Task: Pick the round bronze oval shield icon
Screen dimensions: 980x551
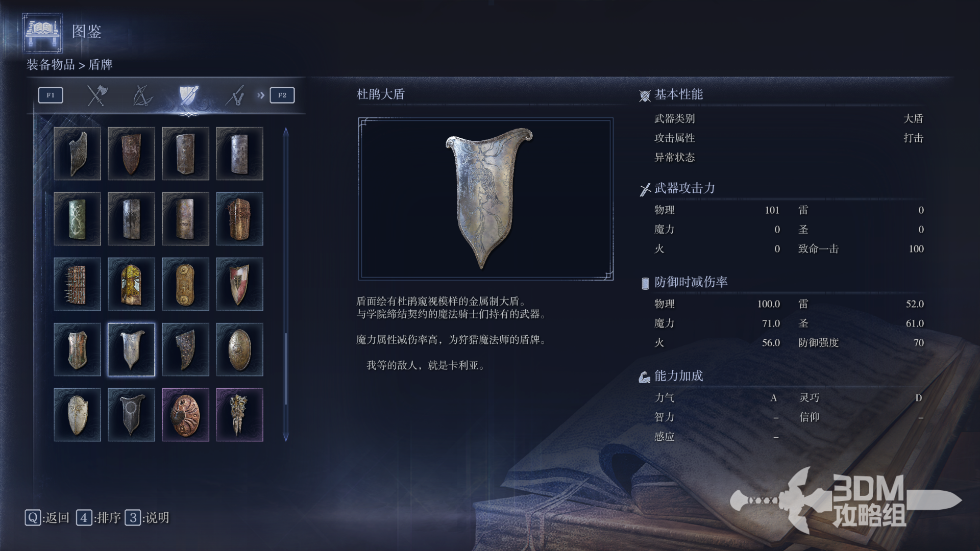Action: pos(239,349)
